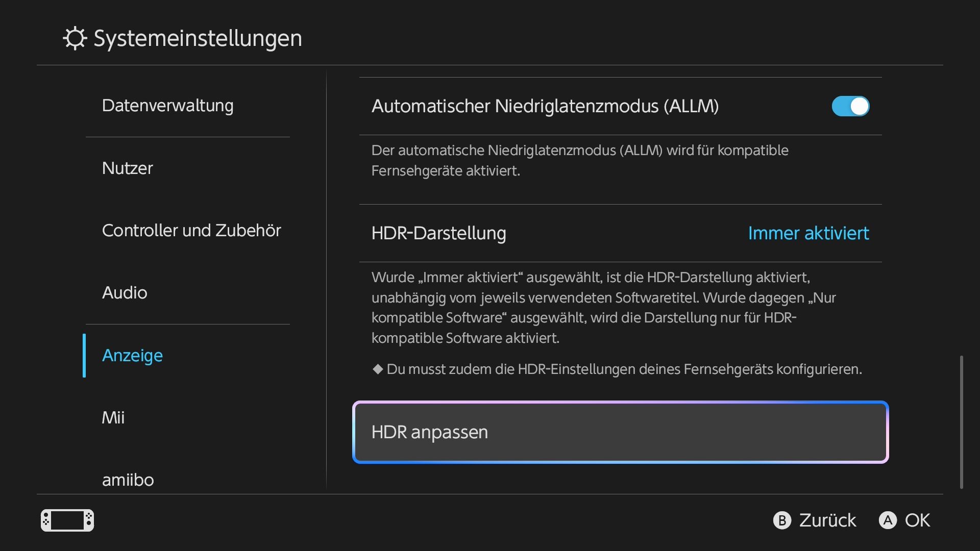Open the HDR-Darstellung setting row
The image size is (980, 551).
point(621,233)
